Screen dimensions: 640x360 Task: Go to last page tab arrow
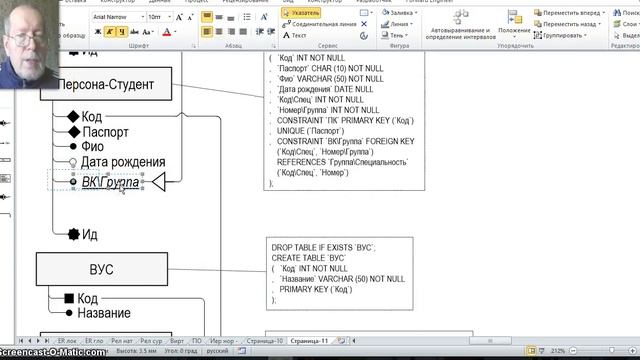tap(47, 340)
